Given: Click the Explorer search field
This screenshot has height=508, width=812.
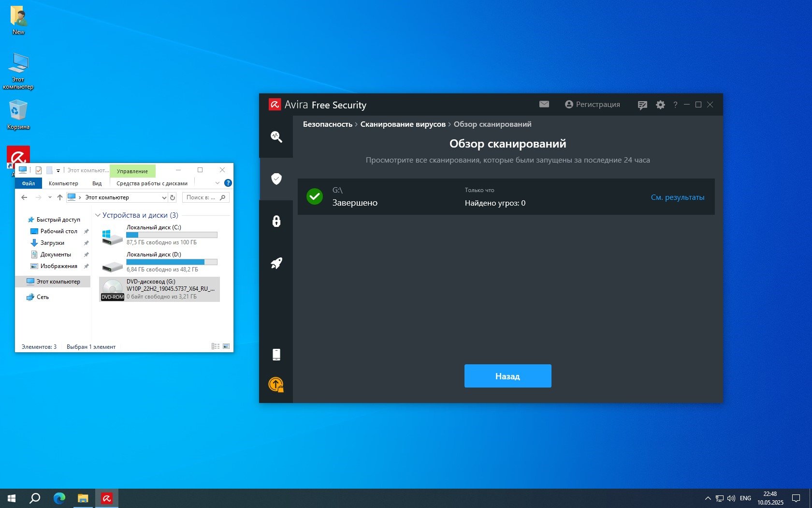Looking at the screenshot, I should (201, 197).
